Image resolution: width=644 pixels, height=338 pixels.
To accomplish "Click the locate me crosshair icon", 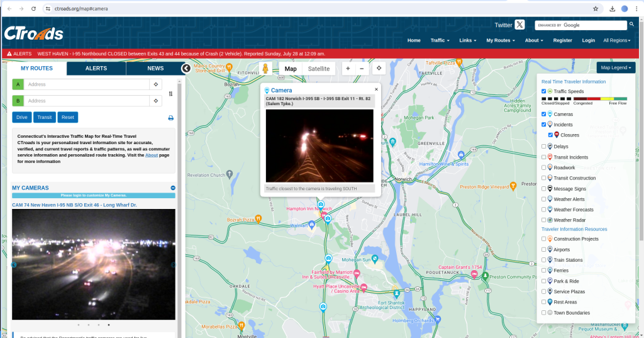I will (379, 69).
